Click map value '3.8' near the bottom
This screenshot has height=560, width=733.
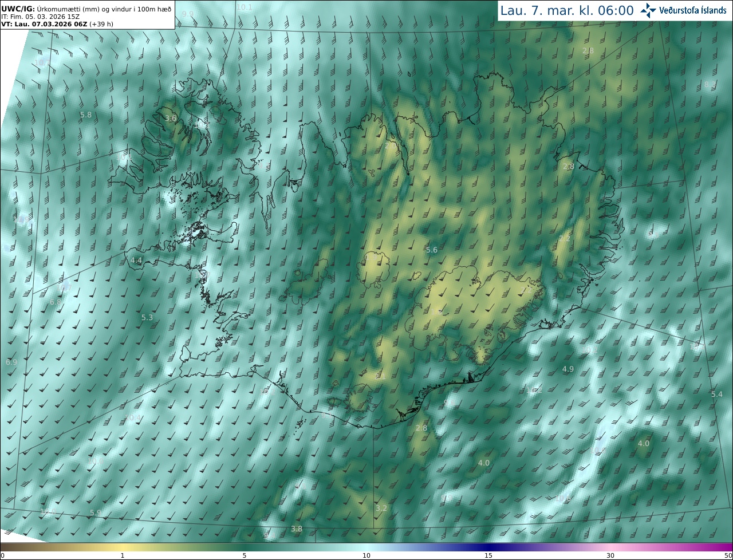(x=297, y=529)
